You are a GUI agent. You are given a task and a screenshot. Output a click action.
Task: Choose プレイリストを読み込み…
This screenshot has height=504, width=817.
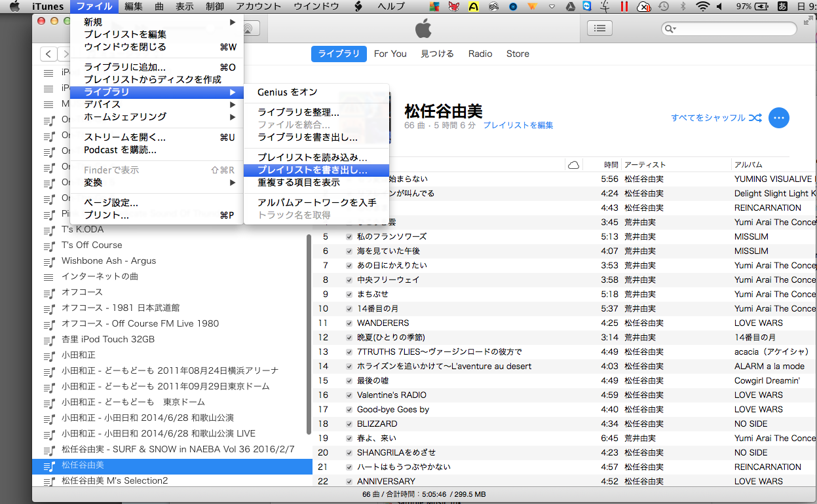click(x=316, y=158)
